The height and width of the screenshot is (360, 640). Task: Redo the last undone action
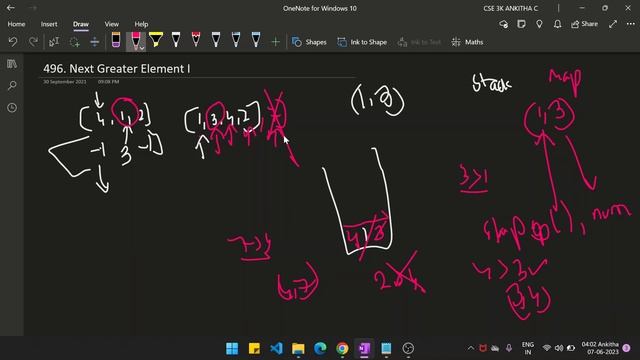point(33,42)
